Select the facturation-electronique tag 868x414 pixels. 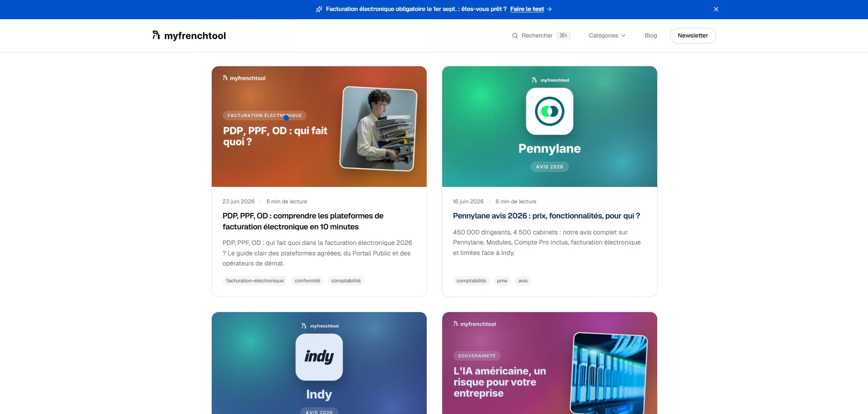(x=255, y=281)
